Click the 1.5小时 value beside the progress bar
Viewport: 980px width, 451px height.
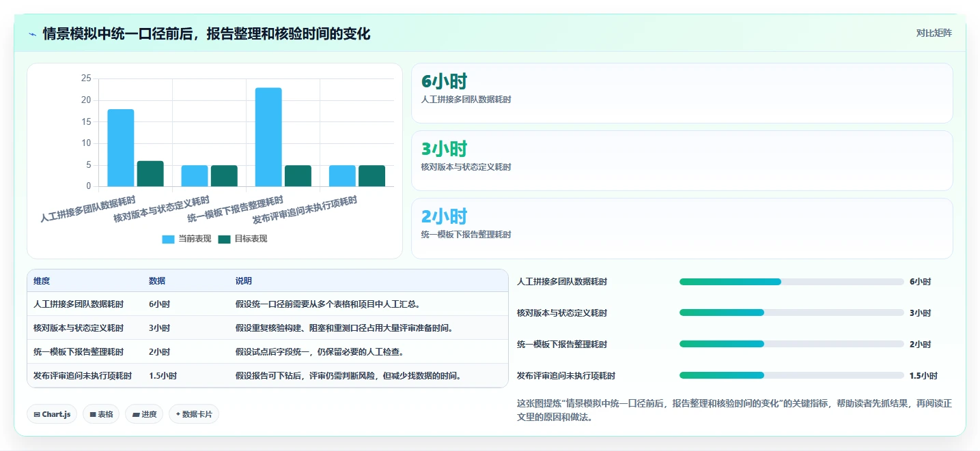[923, 376]
